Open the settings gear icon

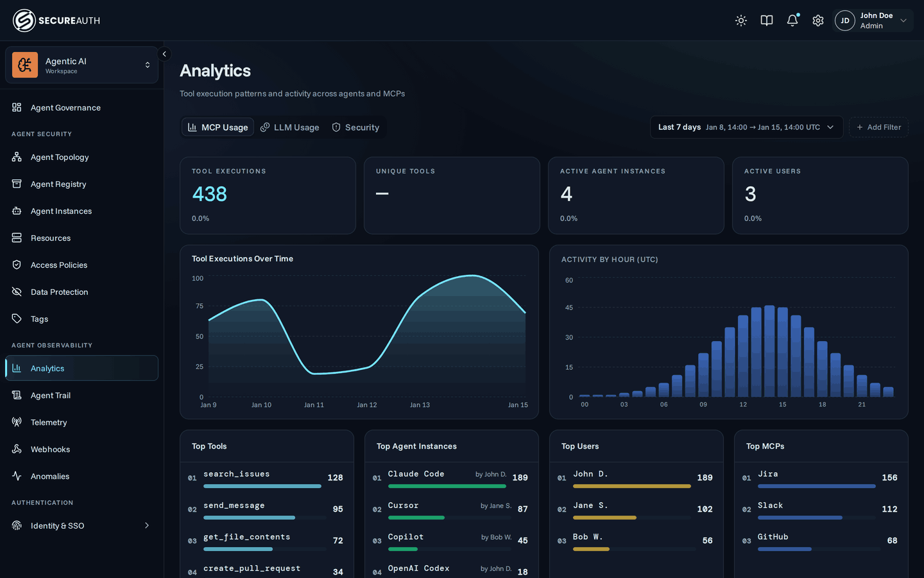coord(818,21)
